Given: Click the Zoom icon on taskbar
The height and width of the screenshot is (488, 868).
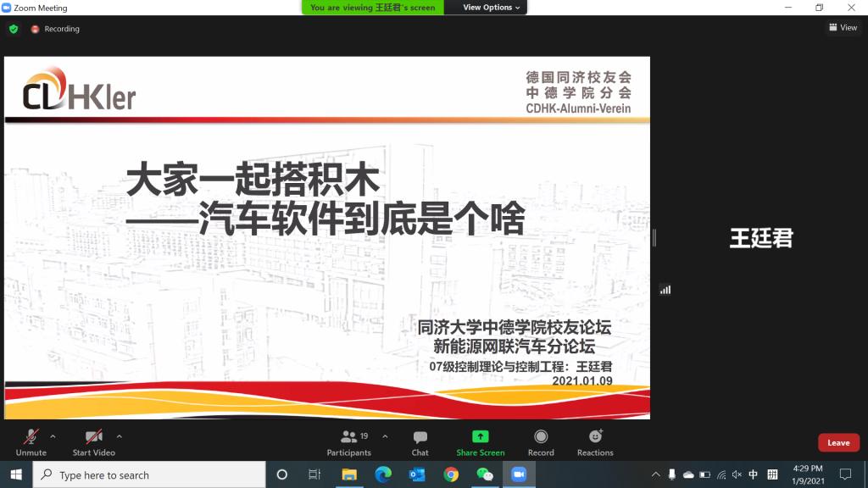Looking at the screenshot, I should click(519, 474).
